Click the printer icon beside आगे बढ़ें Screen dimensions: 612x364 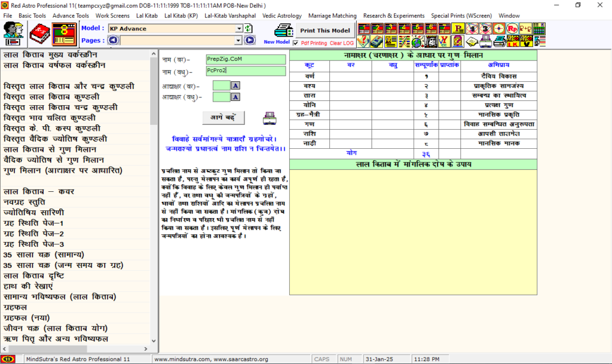pos(270,118)
